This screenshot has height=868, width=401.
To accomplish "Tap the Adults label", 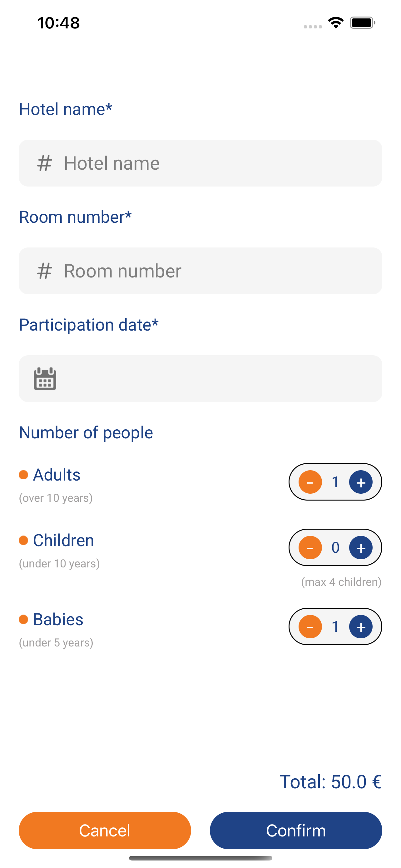I will [x=57, y=475].
